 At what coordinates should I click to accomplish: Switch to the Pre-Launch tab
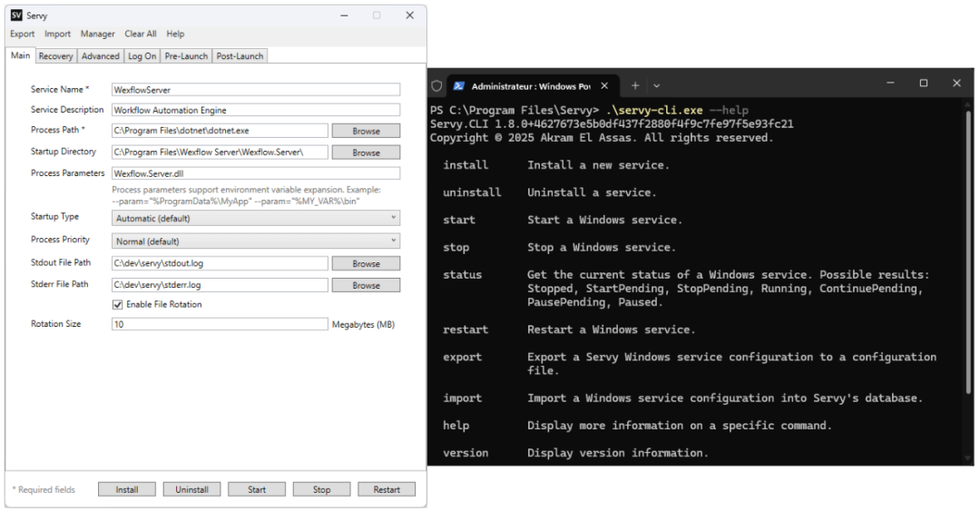(186, 55)
